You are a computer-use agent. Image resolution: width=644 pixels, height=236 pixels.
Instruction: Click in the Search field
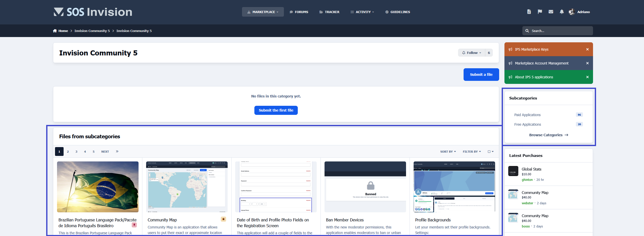pos(560,31)
